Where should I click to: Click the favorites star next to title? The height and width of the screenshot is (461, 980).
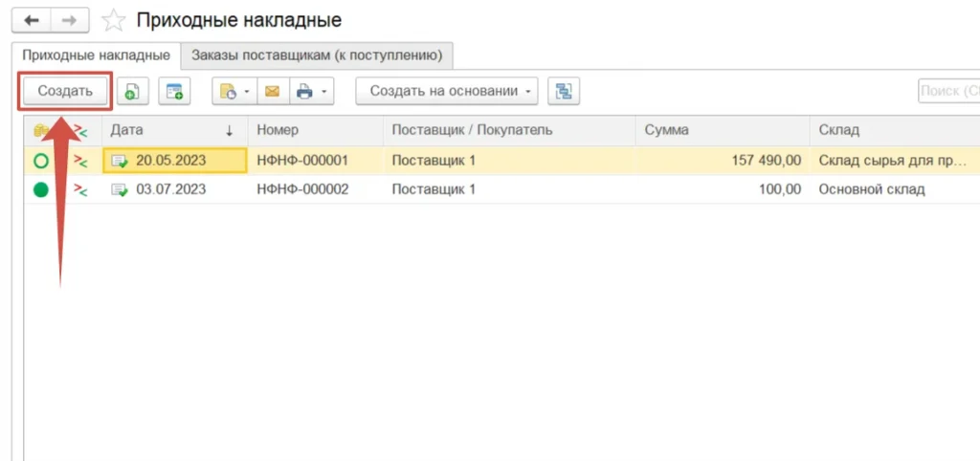pos(114,20)
